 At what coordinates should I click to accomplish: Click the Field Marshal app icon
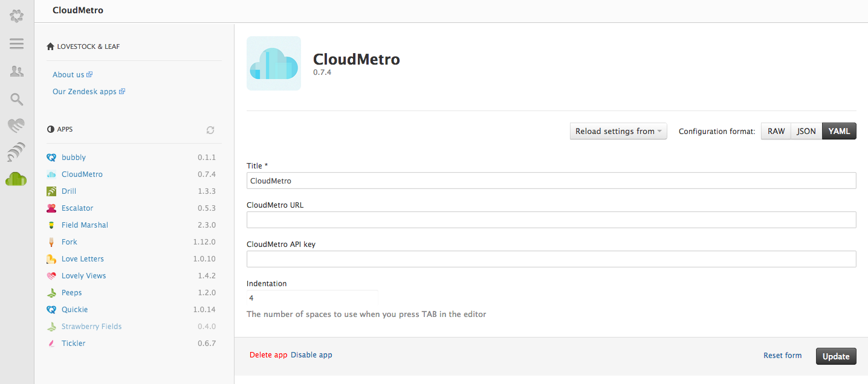51,225
